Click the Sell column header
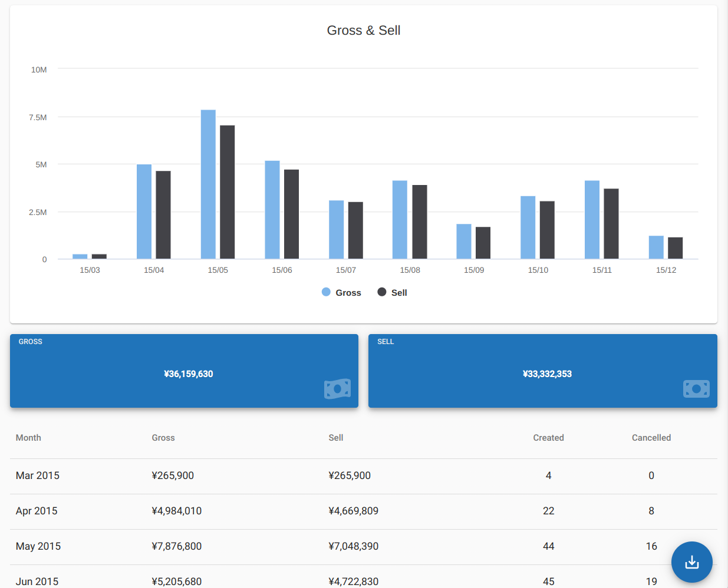Viewport: 728px width, 588px height. [x=336, y=438]
